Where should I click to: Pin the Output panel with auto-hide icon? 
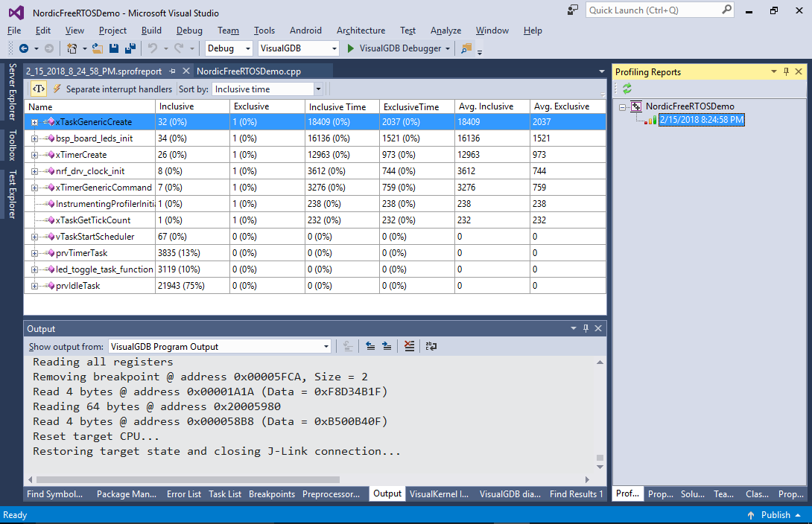point(586,328)
